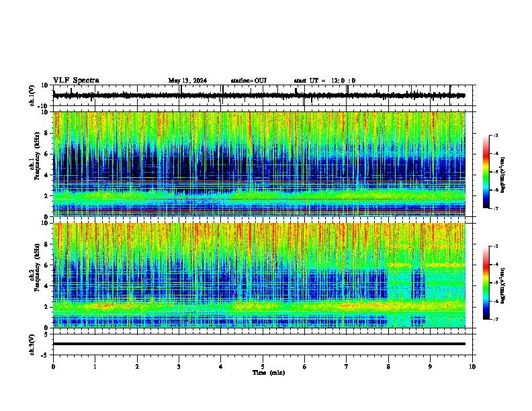The height and width of the screenshot is (411, 532).
Task: Click the ch.1 spectrogram color bar
Action: pyautogui.click(x=486, y=172)
